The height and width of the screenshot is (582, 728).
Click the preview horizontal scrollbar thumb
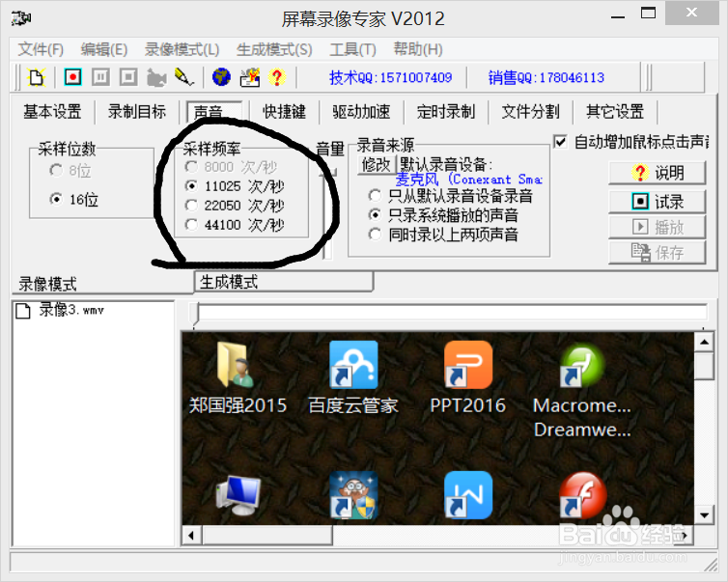266,535
